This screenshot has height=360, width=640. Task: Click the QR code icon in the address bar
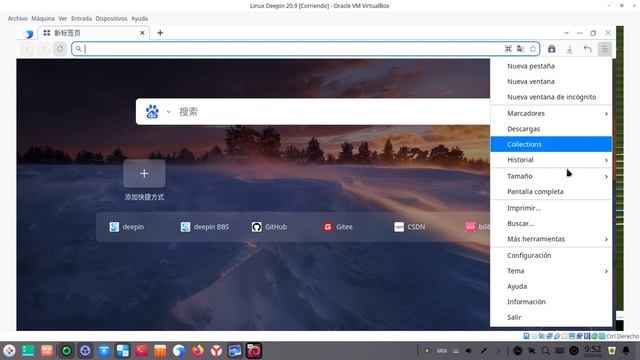[x=508, y=49]
